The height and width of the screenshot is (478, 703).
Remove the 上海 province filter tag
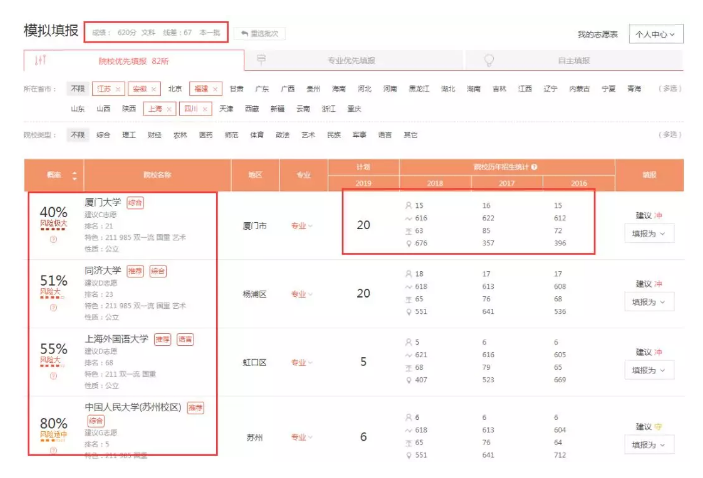pos(168,108)
